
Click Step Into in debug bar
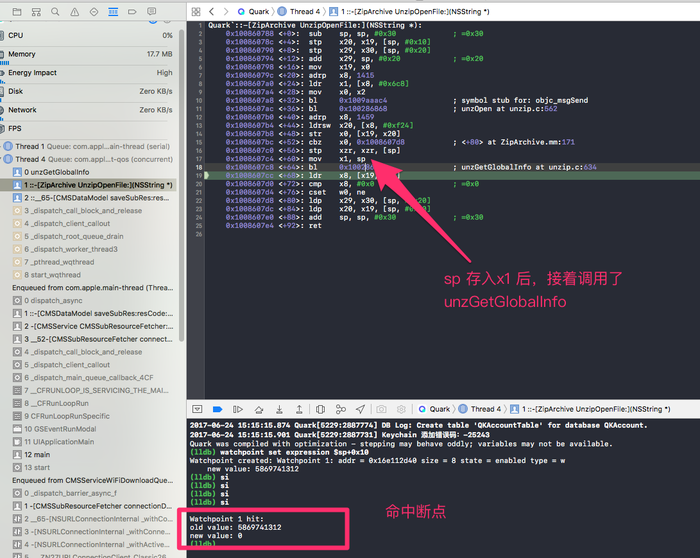click(x=279, y=409)
